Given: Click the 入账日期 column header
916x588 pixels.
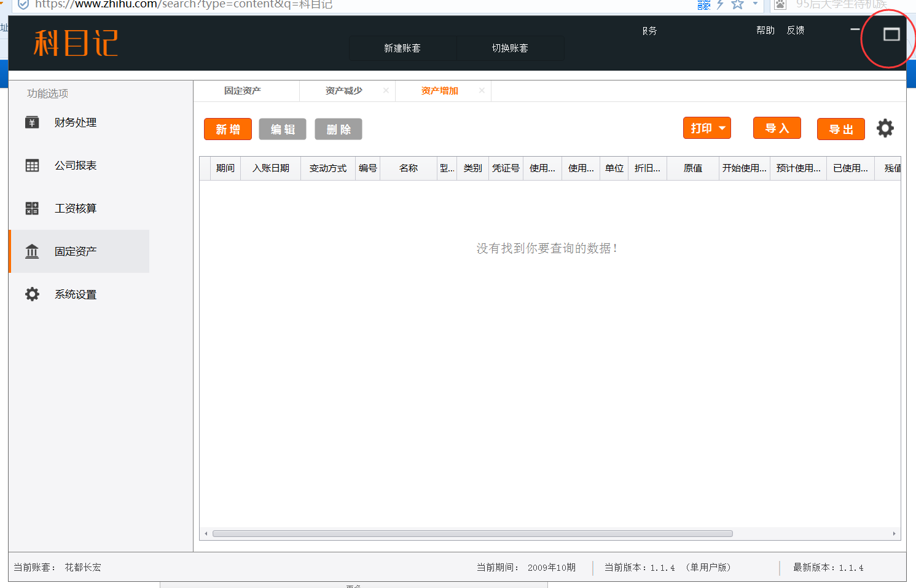Looking at the screenshot, I should pyautogui.click(x=270, y=168).
